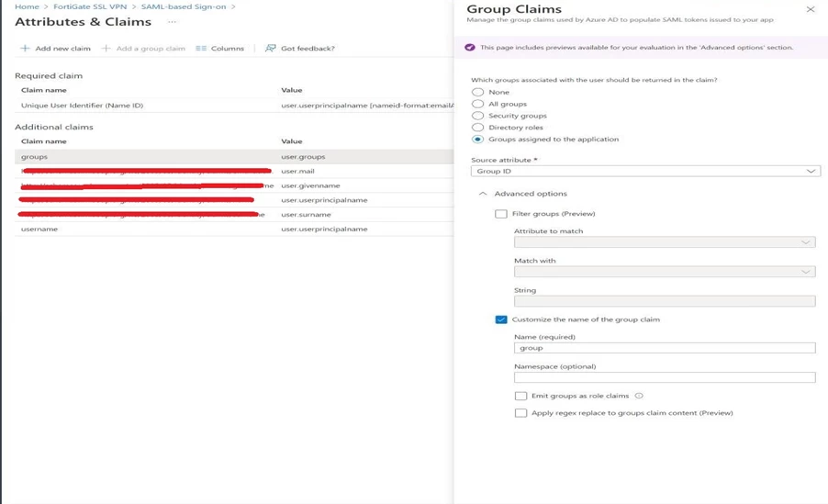Click the Add new claim plus icon
The image size is (828, 504).
pos(25,48)
